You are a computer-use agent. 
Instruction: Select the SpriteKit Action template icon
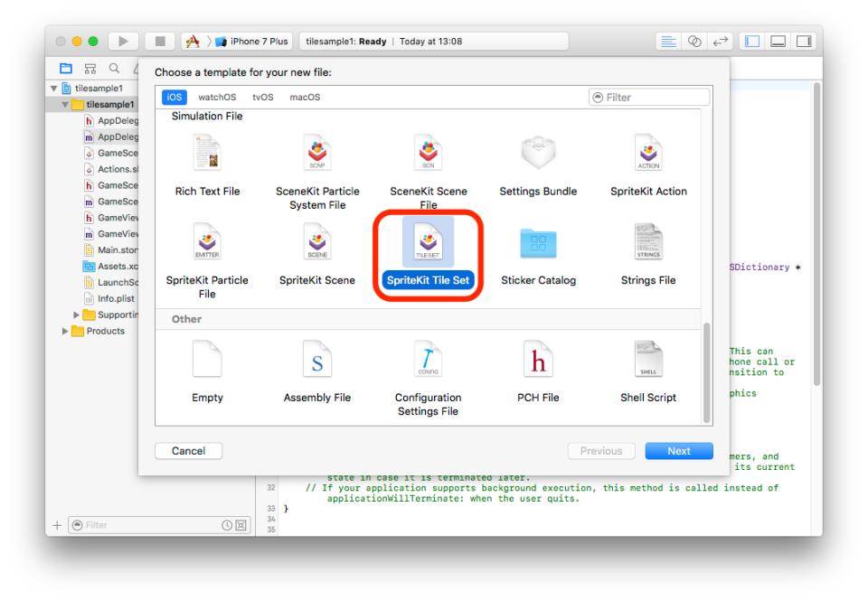[x=648, y=154]
